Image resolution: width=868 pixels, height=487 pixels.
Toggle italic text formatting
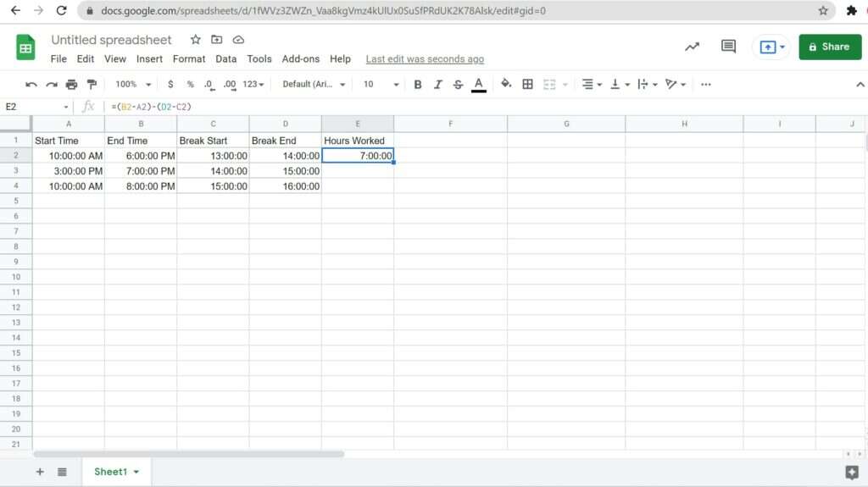pyautogui.click(x=438, y=85)
